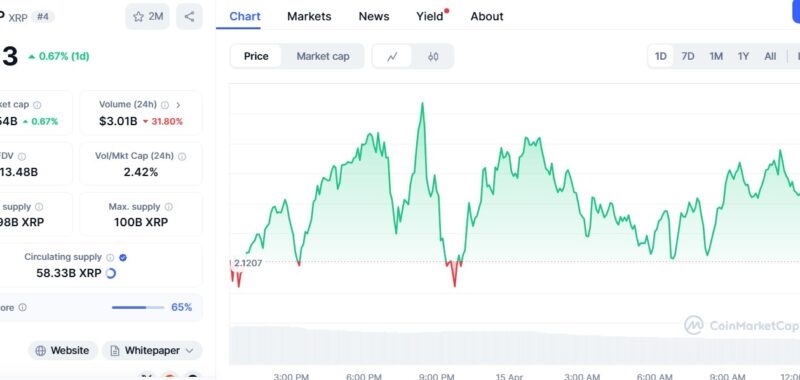Open the News tab

click(x=374, y=16)
